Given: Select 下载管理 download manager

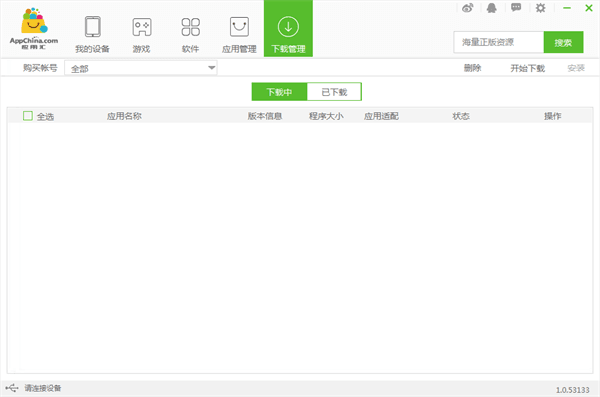Looking at the screenshot, I should [288, 29].
